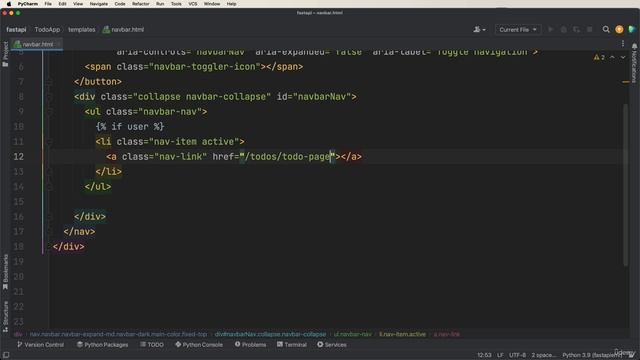Viewport: 640px width, 360px height.
Task: Go to previous highlighted error arrow
Action: click(x=612, y=58)
